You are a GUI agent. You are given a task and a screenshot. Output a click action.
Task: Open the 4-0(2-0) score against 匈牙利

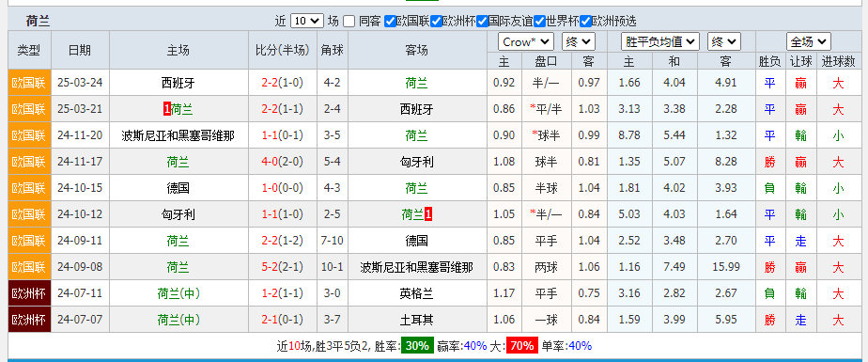pyautogui.click(x=283, y=162)
